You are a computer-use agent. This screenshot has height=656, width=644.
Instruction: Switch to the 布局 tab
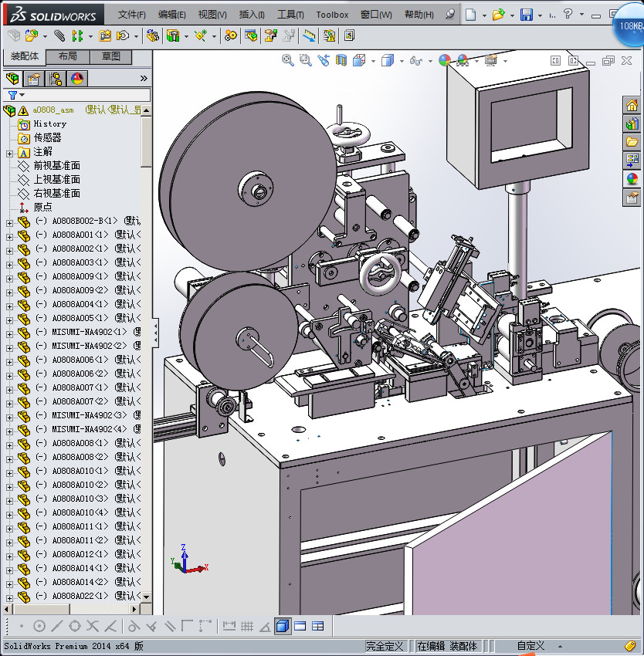coord(67,57)
